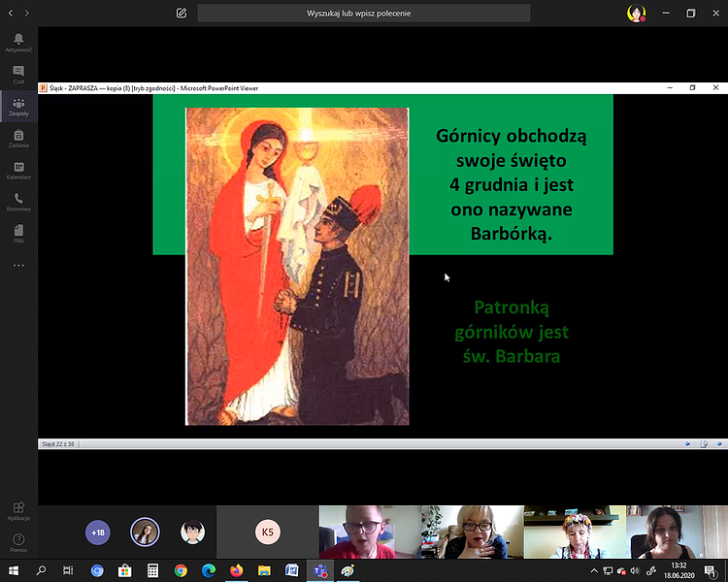Open the Windows Start menu
The image size is (728, 582).
click(x=13, y=570)
